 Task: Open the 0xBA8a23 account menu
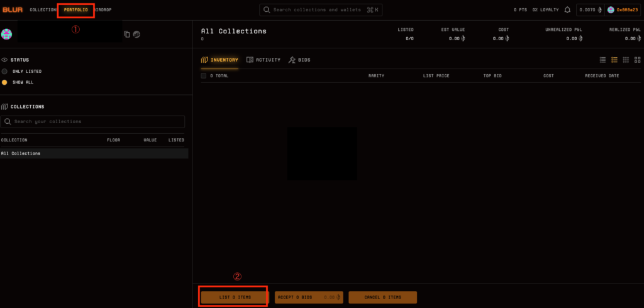click(623, 10)
